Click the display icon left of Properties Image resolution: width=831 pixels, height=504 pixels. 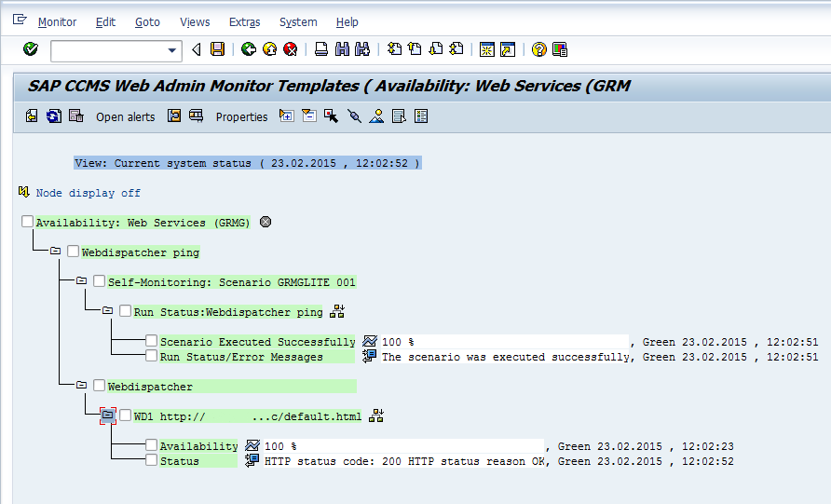(x=196, y=116)
